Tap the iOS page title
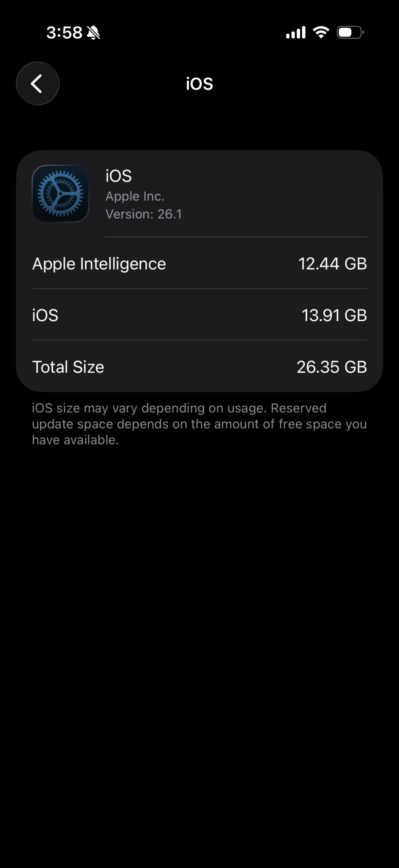 199,84
